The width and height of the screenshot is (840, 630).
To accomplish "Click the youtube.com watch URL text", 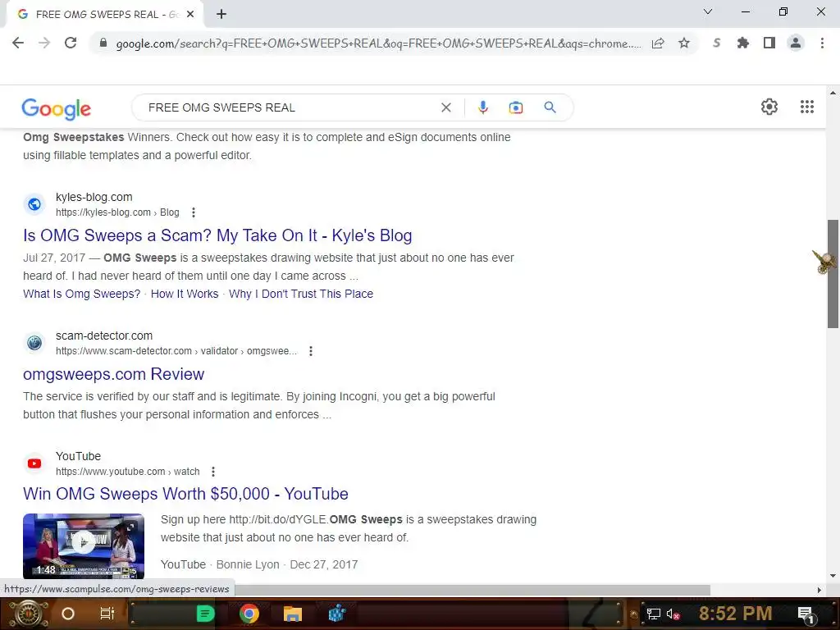I will coord(127,472).
